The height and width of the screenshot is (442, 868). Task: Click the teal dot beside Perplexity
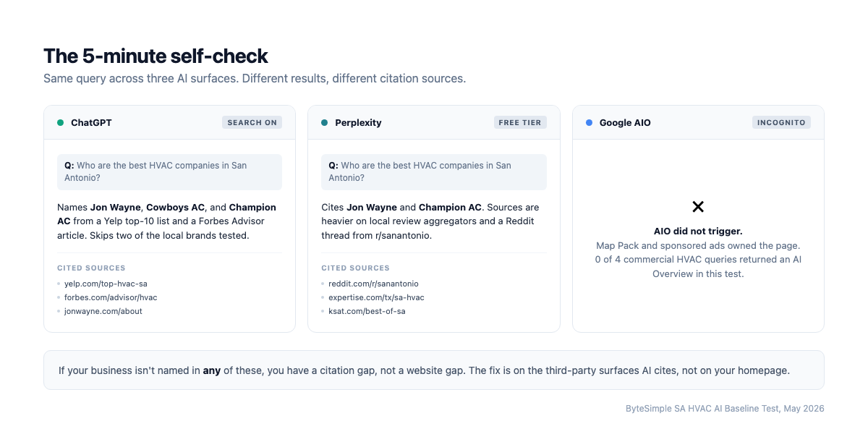pyautogui.click(x=325, y=123)
